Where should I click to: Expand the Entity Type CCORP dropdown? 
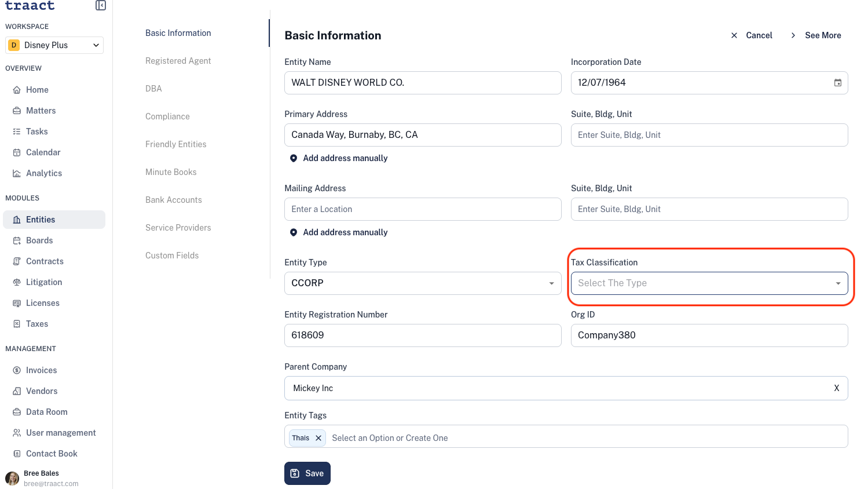(x=423, y=283)
